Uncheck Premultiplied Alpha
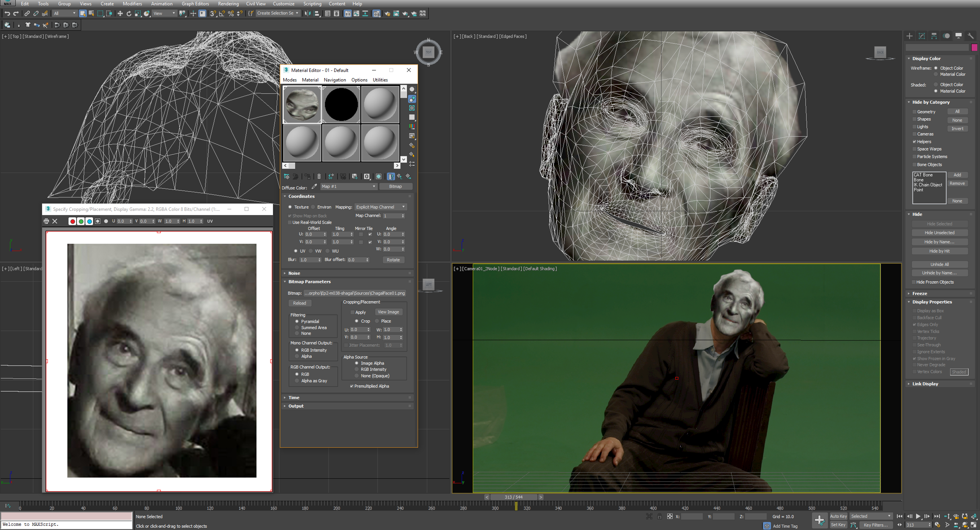Screen dimensions: 980x530 click(352, 386)
